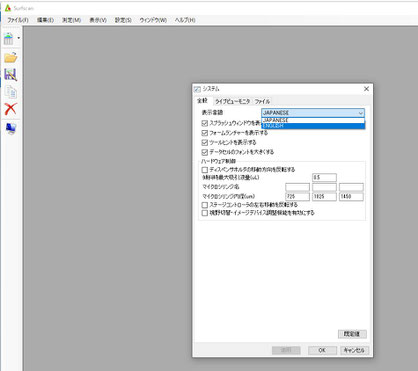Open the ウィンドウ(W) menu
This screenshot has height=371, width=418.
pos(153,20)
